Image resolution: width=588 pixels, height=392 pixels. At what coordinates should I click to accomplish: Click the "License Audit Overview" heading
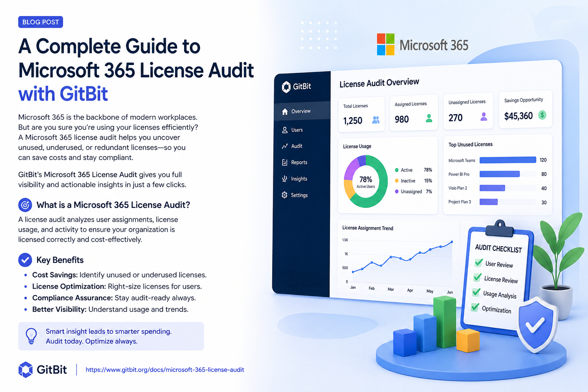[x=379, y=83]
